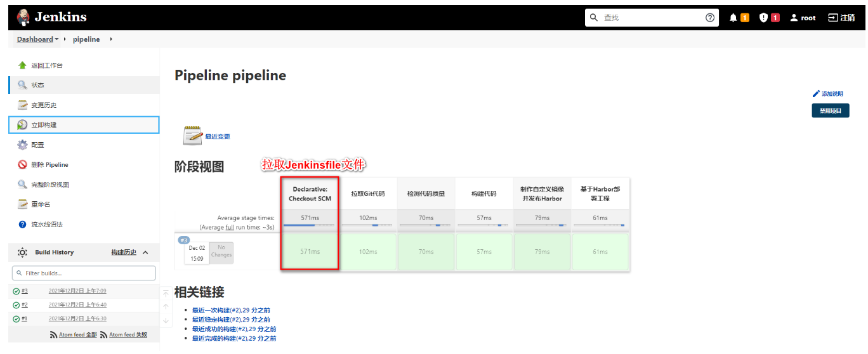Go to Dashboard breadcrumb

pyautogui.click(x=35, y=39)
